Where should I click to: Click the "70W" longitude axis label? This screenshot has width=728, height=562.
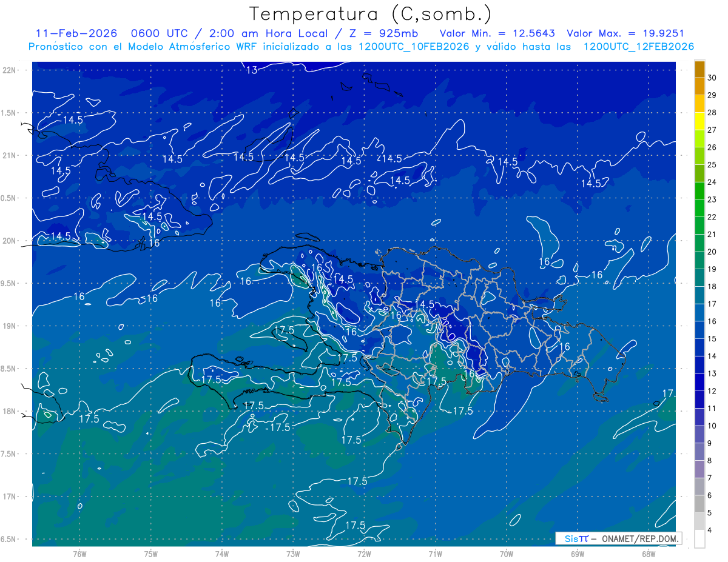(x=507, y=554)
